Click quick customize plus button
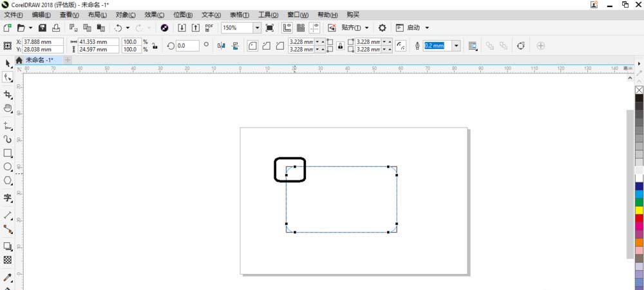 click(540, 46)
